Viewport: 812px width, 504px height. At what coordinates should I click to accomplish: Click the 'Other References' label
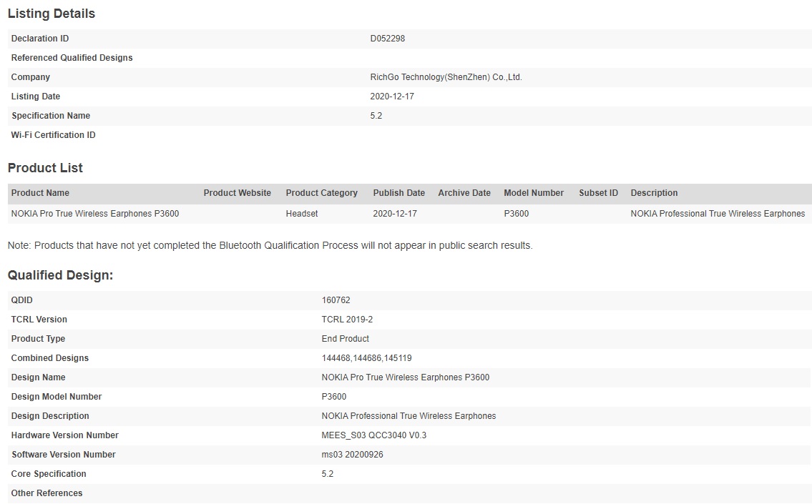47,493
